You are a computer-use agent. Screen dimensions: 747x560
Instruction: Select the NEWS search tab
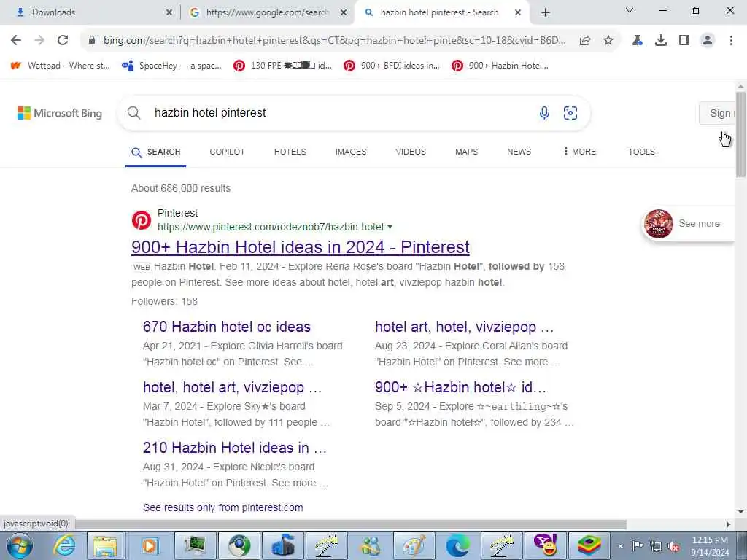pos(519,152)
